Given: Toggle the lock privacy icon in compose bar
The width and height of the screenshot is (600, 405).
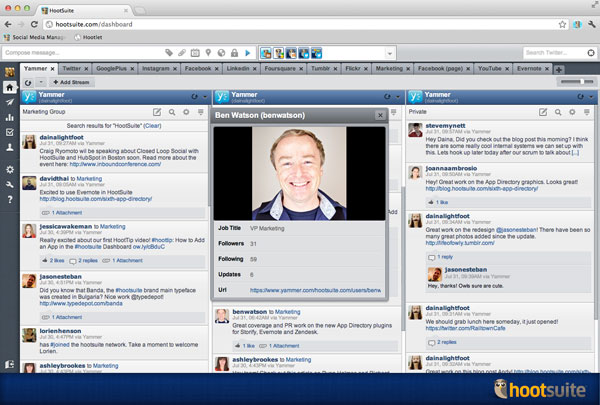Looking at the screenshot, I should (x=235, y=53).
